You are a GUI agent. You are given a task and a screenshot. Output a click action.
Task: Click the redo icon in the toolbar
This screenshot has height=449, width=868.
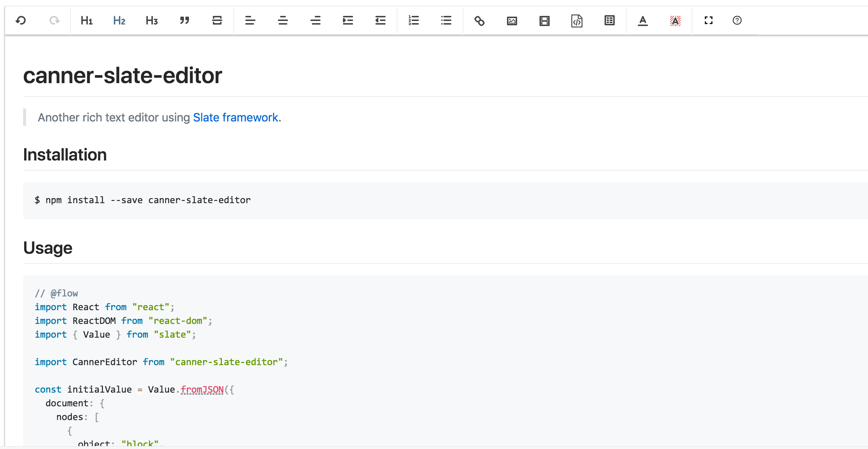pos(54,21)
